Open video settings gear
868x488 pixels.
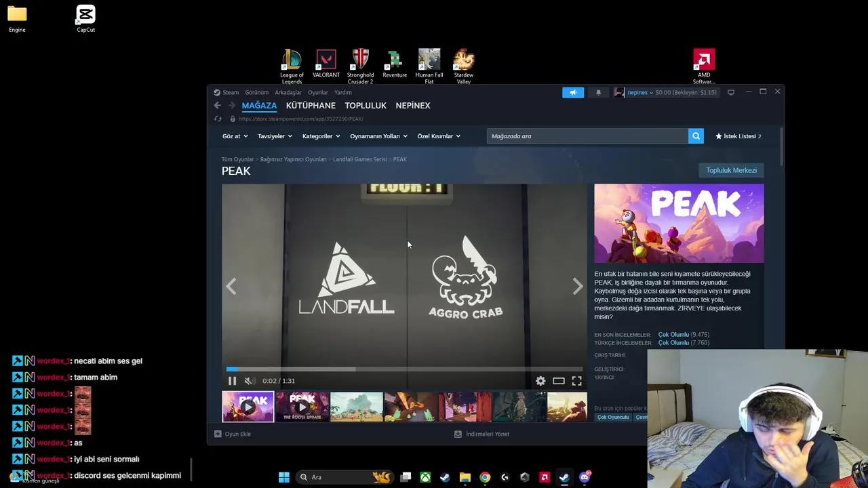[540, 381]
